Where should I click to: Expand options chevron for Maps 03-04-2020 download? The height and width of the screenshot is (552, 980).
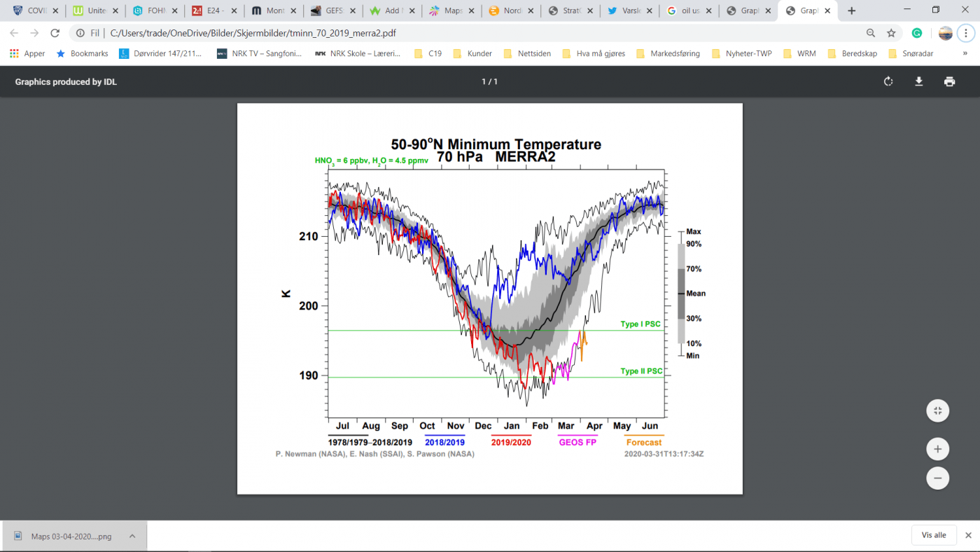(x=132, y=536)
